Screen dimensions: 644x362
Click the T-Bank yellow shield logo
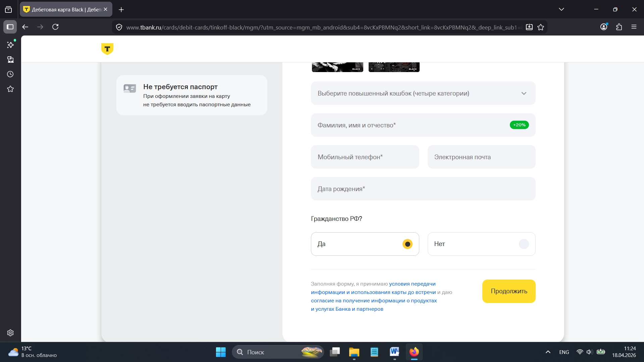[x=107, y=49]
